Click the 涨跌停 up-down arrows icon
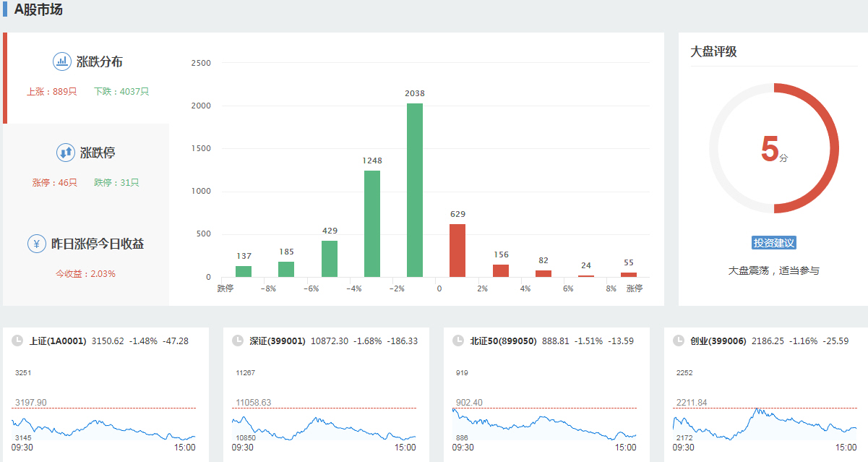The width and height of the screenshot is (868, 462). tap(66, 153)
